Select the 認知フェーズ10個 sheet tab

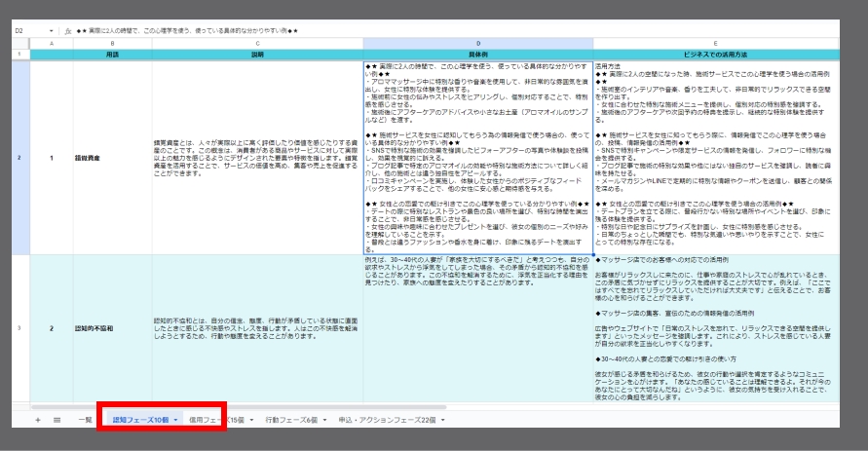coord(140,420)
